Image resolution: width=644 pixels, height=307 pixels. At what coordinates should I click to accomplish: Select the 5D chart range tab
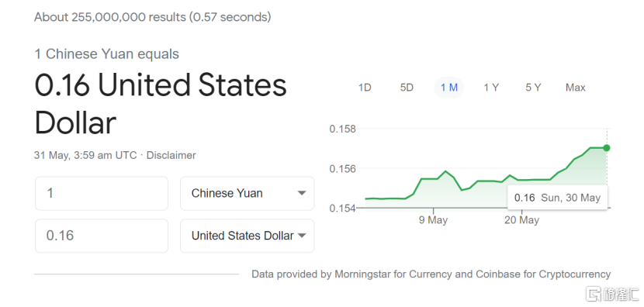[407, 88]
